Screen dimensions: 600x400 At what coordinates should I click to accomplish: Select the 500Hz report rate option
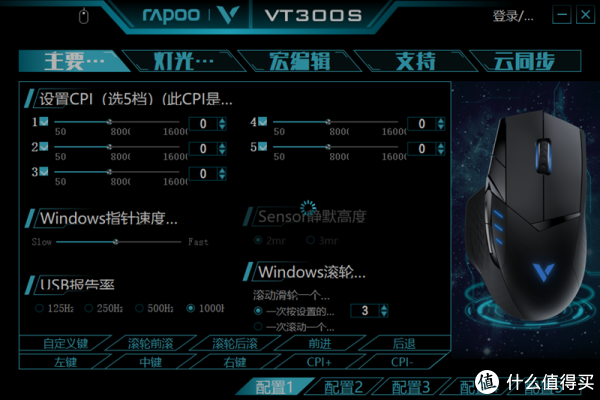click(x=139, y=308)
